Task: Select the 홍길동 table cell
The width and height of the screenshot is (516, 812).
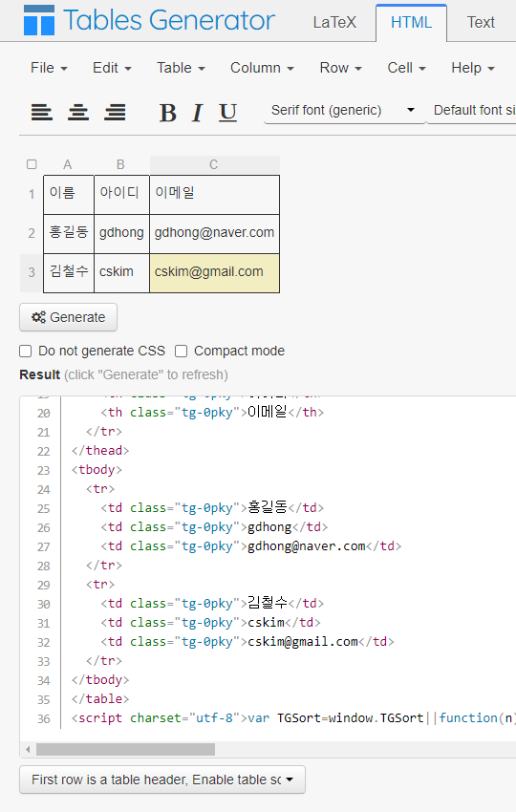Action: pos(69,233)
